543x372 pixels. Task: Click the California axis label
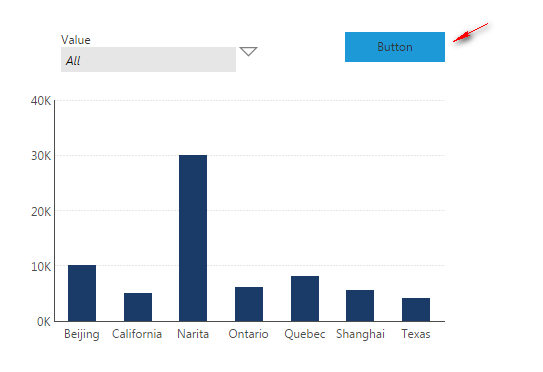(137, 334)
